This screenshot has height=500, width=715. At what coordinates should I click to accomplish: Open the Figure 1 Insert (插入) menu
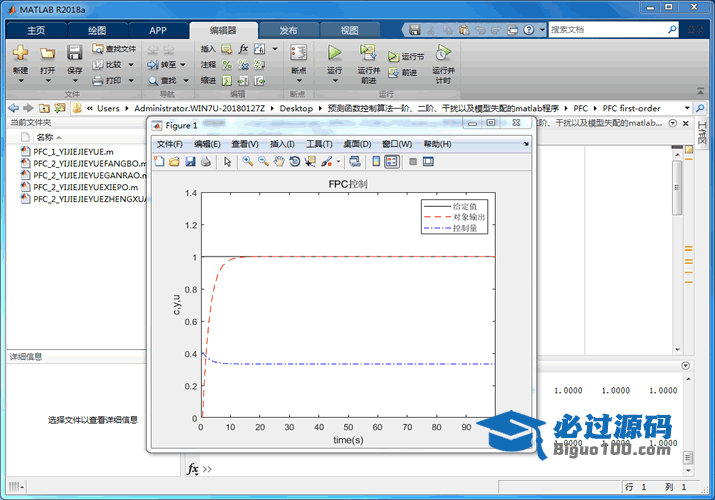coord(282,144)
